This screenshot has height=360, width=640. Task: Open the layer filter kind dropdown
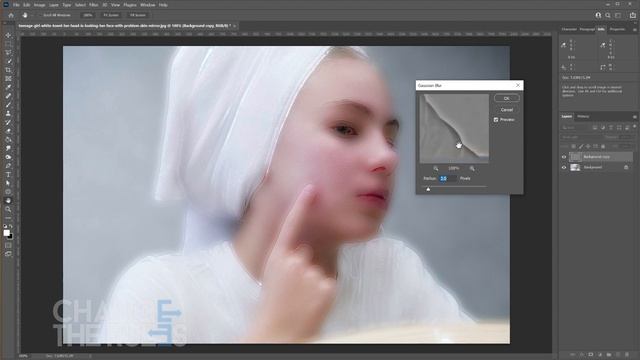tap(576, 128)
